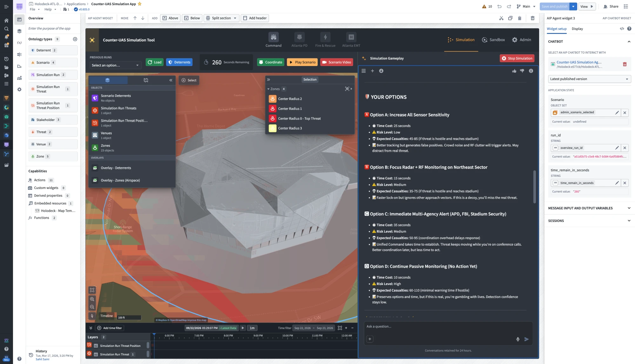The height and width of the screenshot is (364, 635).
Task: Open Latest published version dropdown
Action: (589, 79)
